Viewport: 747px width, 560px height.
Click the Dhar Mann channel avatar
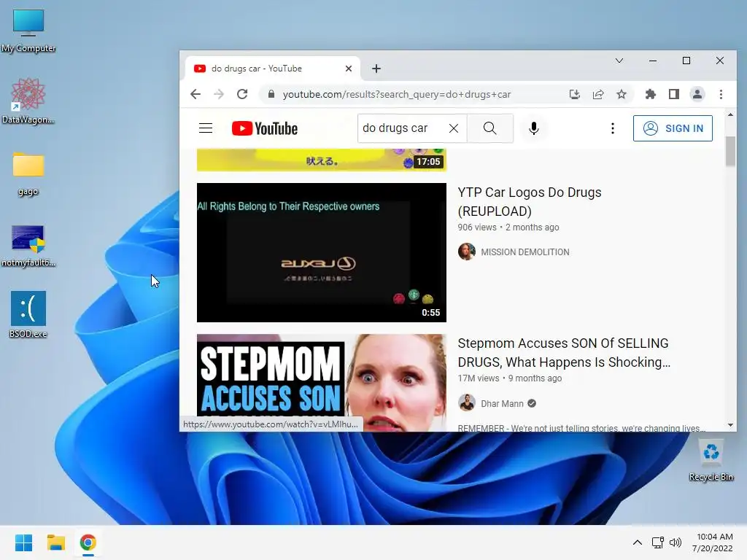[x=466, y=402]
